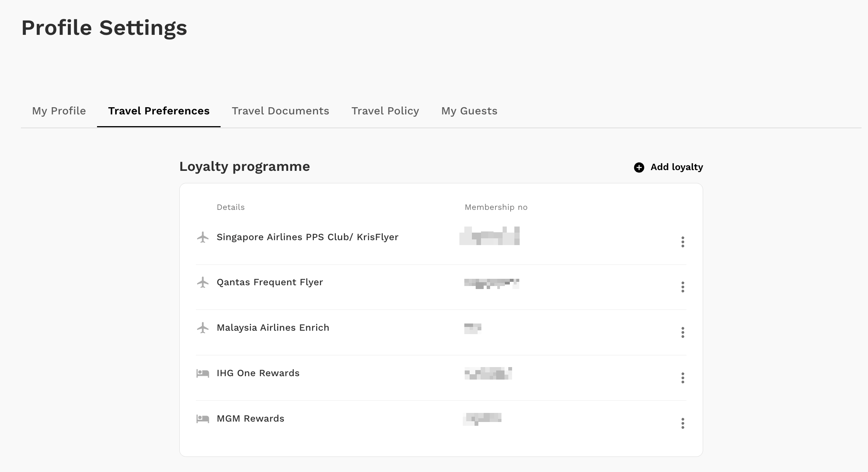The width and height of the screenshot is (868, 472).
Task: Click the blurred IHG One Rewards membership number
Action: pyautogui.click(x=488, y=374)
